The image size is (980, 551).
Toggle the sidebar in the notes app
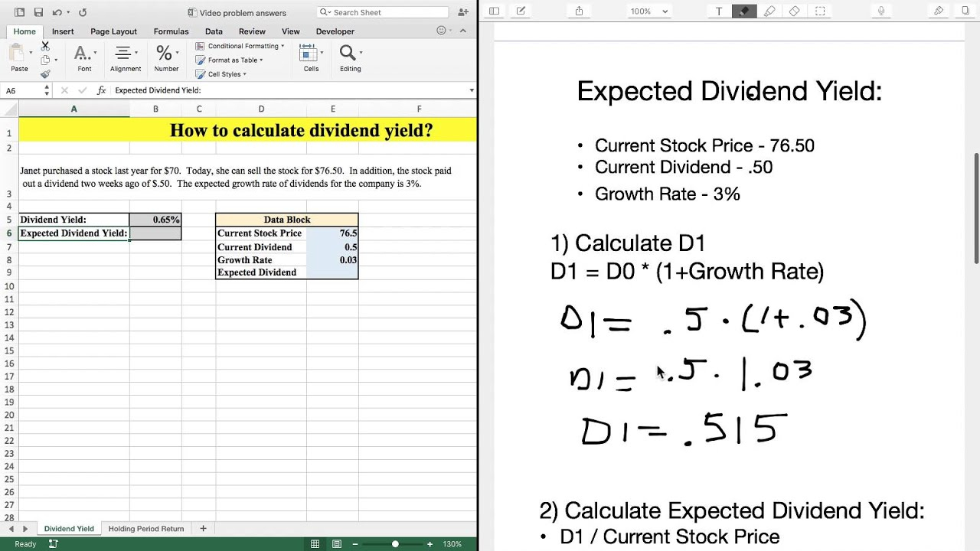(494, 11)
